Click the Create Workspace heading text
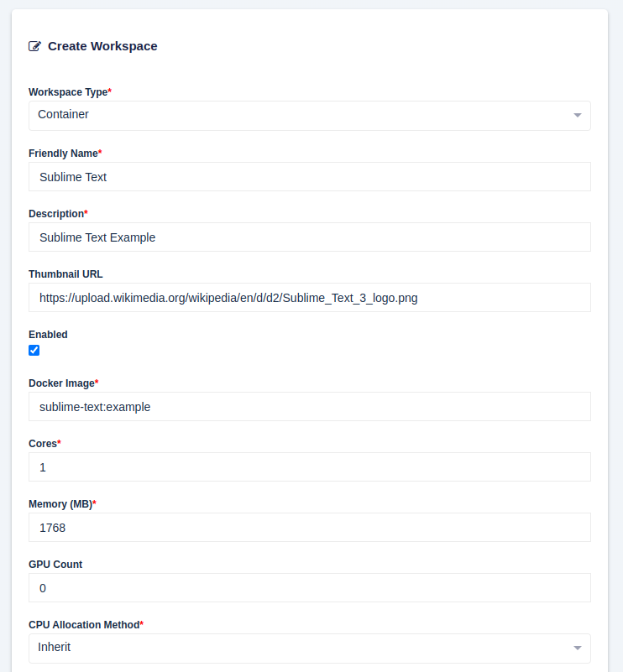This screenshot has width=623, height=672. 102,46
